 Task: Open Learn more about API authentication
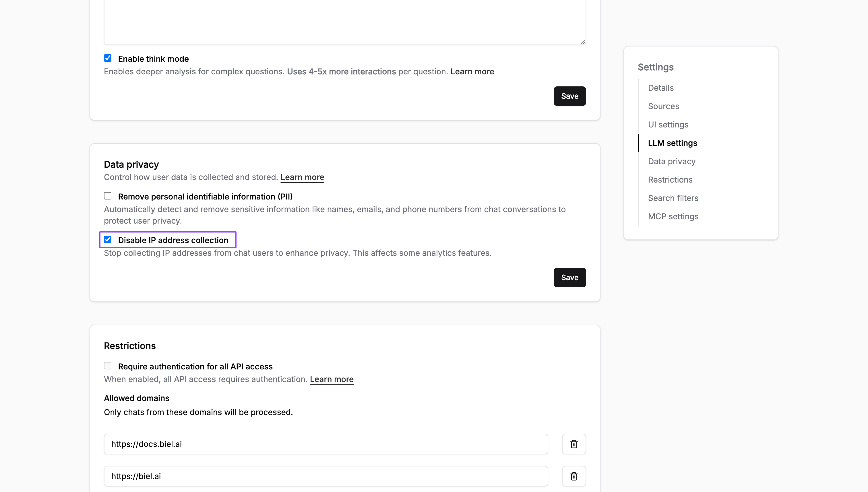pos(332,379)
